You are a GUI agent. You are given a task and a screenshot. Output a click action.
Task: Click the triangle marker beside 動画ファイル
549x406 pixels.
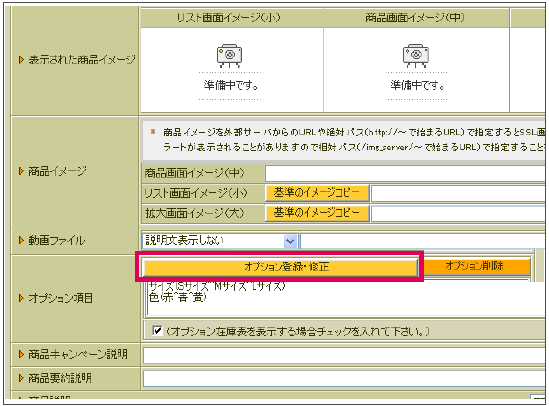(x=21, y=240)
